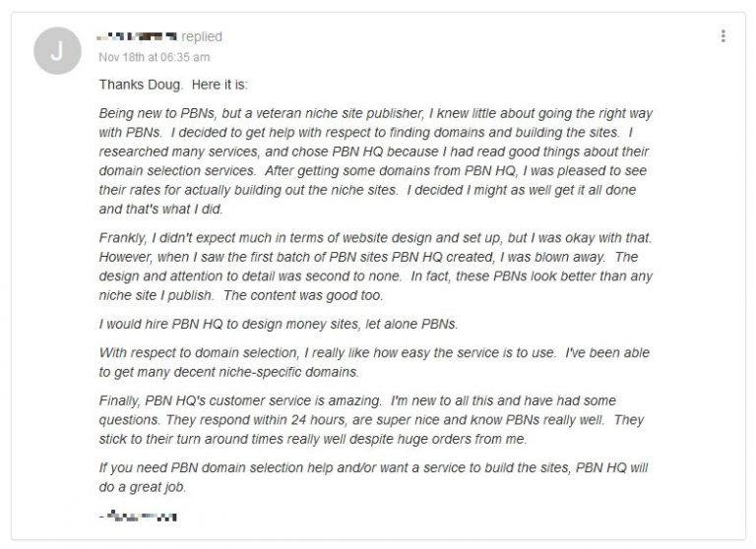The height and width of the screenshot is (549, 756).
Task: Click the line starting "Being new to PBNs"
Action: point(375,113)
